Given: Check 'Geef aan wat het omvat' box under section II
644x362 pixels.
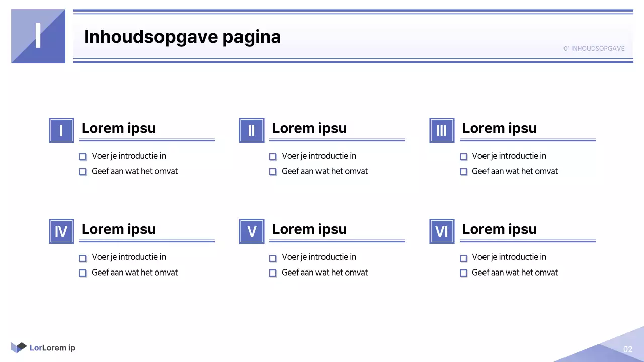Looking at the screenshot, I should click(273, 172).
